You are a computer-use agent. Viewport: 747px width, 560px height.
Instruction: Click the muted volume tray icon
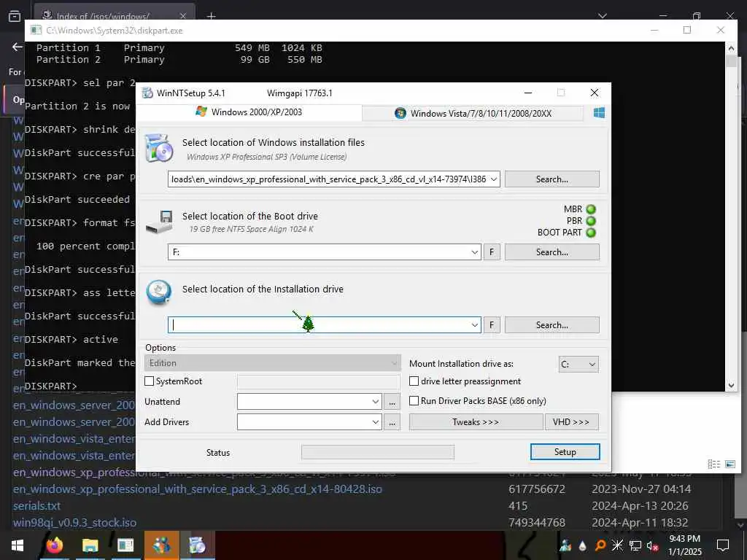[653, 545]
